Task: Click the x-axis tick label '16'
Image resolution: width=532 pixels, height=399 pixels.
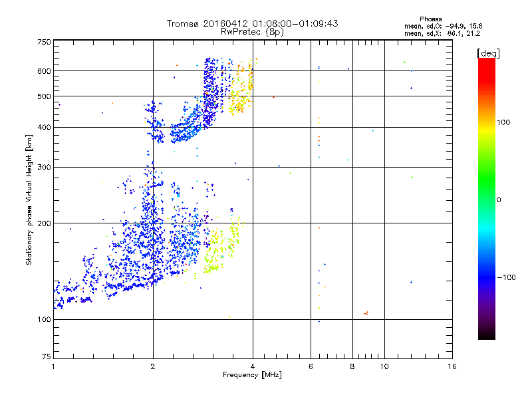Action: [x=452, y=366]
